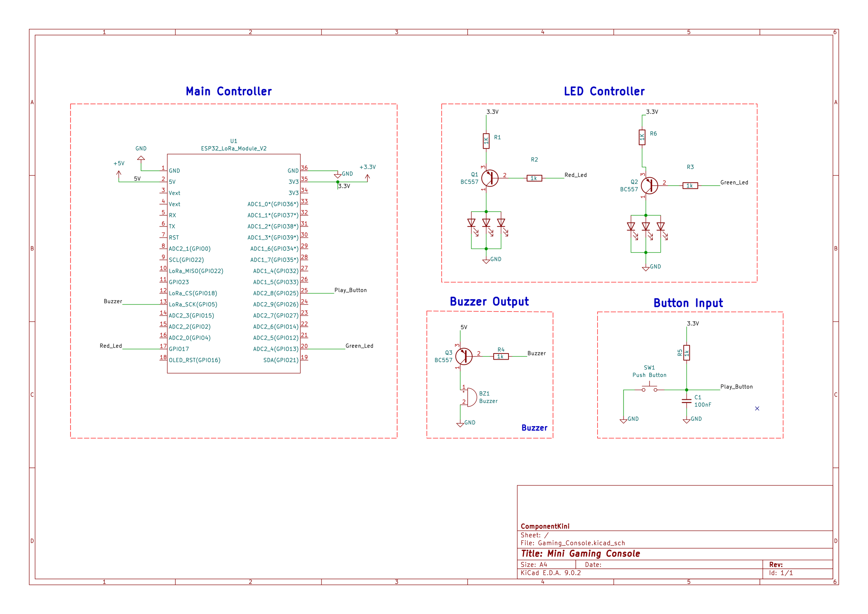Select resistor R4 next to Buzzer label
Viewport: 868px width, 614px height.
click(x=501, y=356)
